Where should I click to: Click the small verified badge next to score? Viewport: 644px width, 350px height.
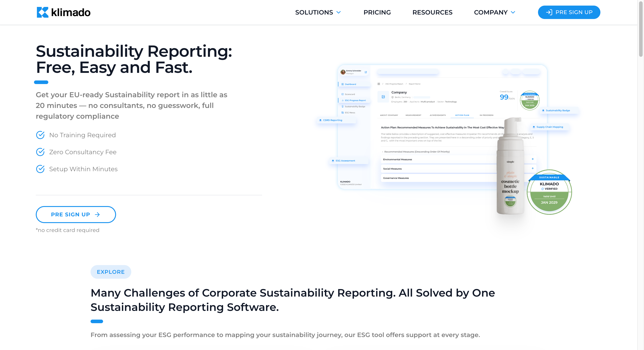click(x=530, y=100)
